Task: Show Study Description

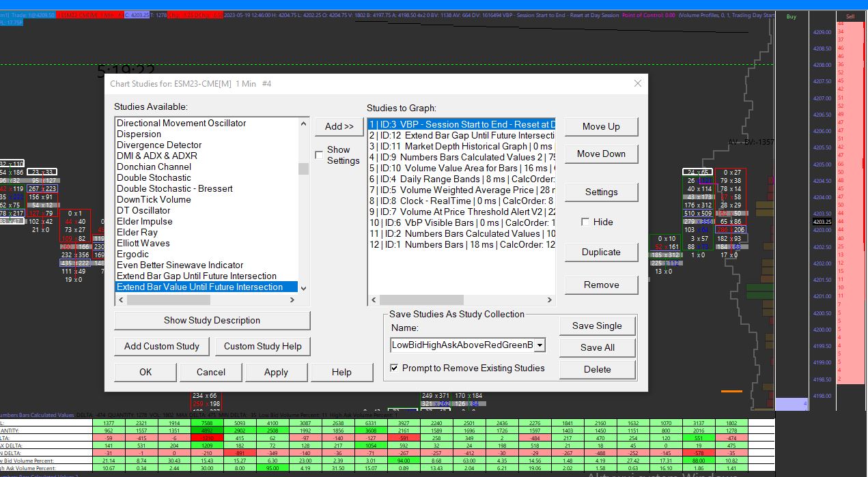Action: pyautogui.click(x=212, y=320)
